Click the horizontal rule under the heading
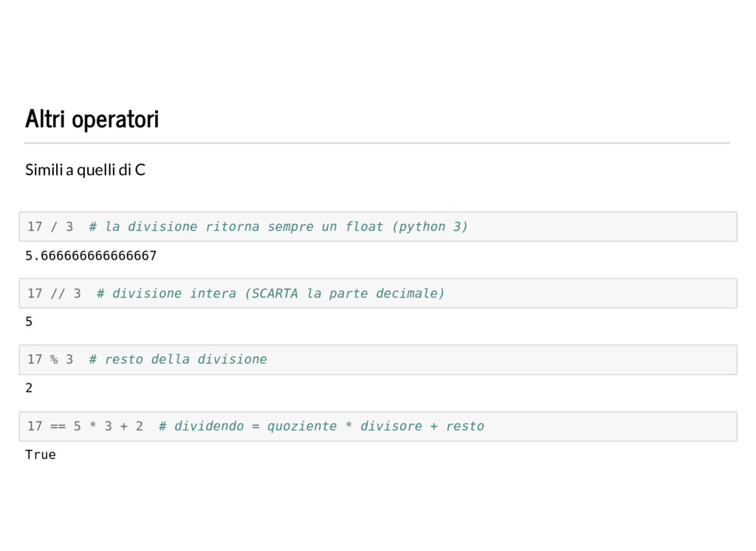The image size is (756, 551). click(x=377, y=143)
